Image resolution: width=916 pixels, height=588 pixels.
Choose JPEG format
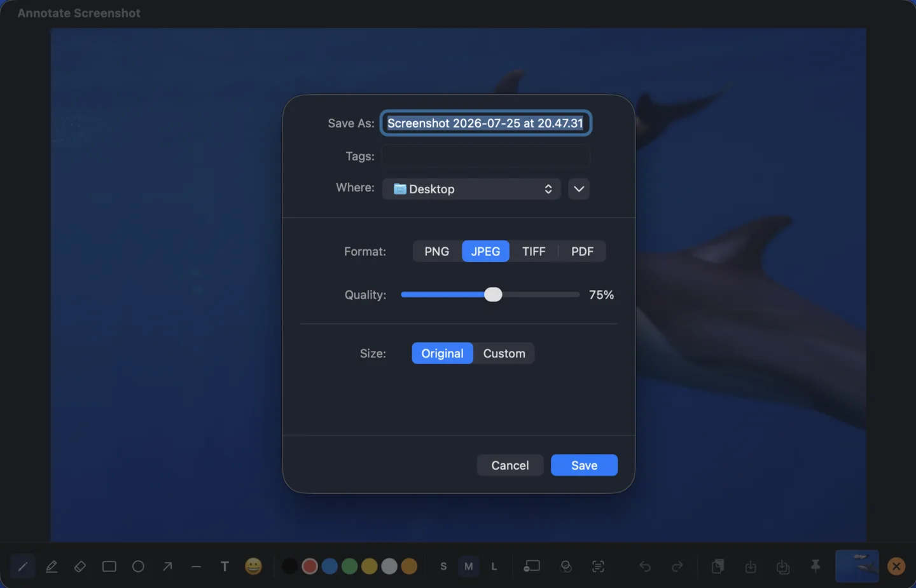[x=485, y=251]
